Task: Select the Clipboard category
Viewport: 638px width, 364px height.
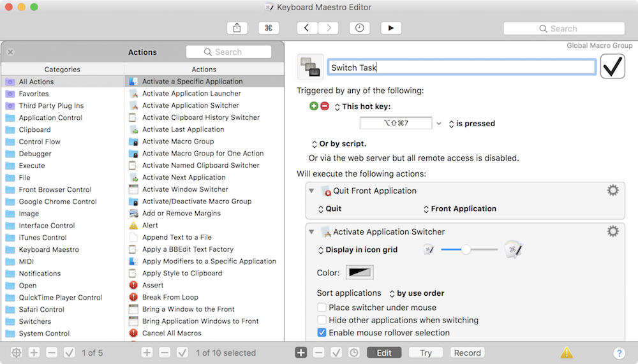Action: pyautogui.click(x=35, y=129)
